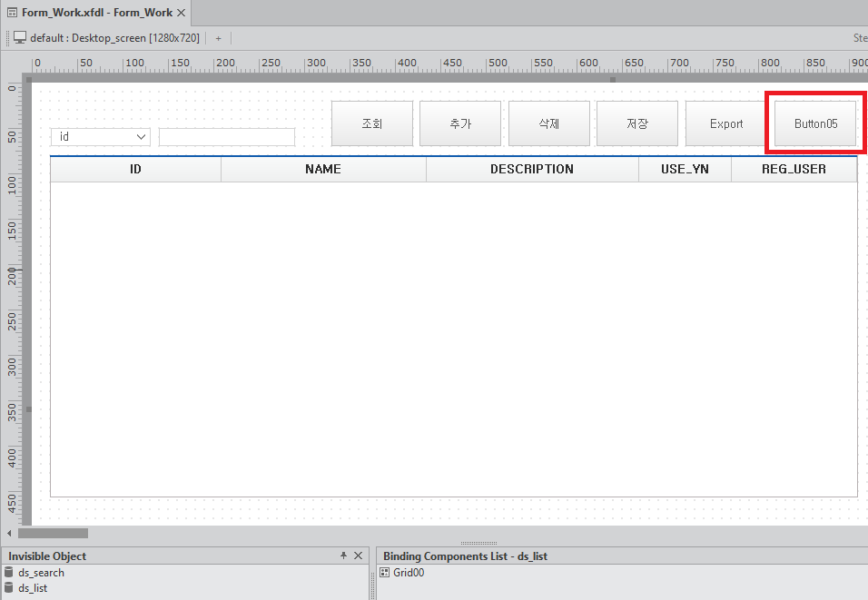Screen dimensions: 868x600
Task: Close the Form_Work.xfdl tab
Action: click(182, 13)
